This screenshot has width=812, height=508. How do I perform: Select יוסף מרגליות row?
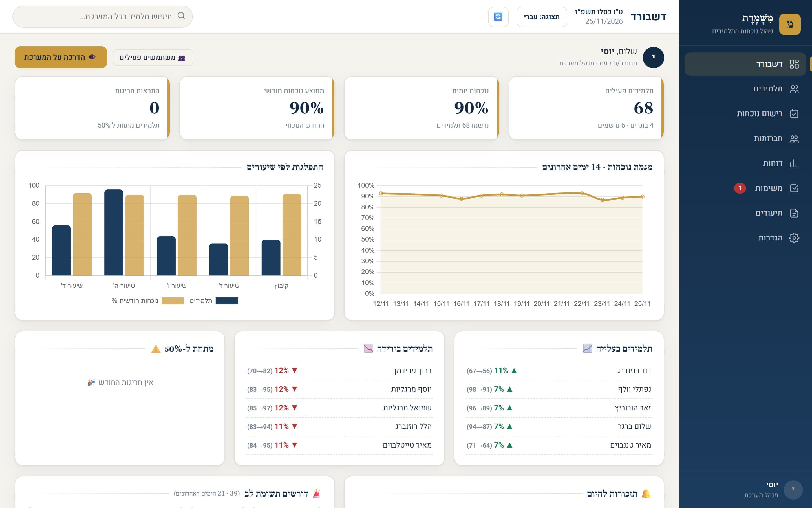(x=339, y=389)
